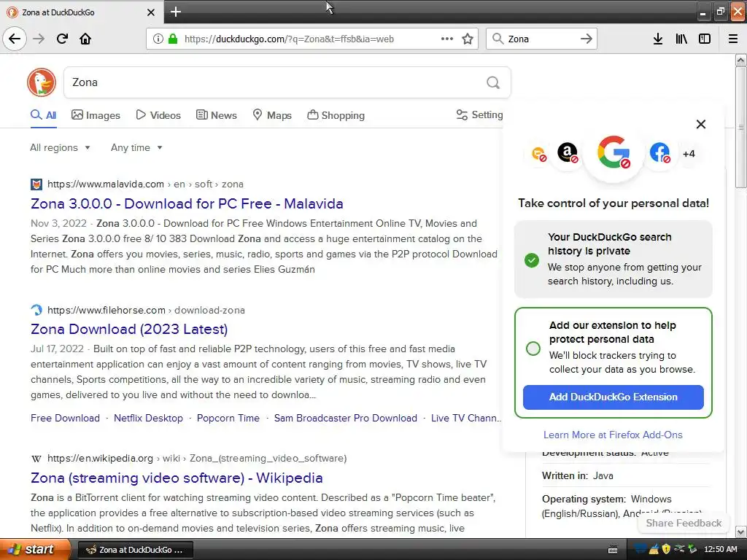Open a new browser tab
The height and width of the screenshot is (560, 747).
click(x=176, y=12)
